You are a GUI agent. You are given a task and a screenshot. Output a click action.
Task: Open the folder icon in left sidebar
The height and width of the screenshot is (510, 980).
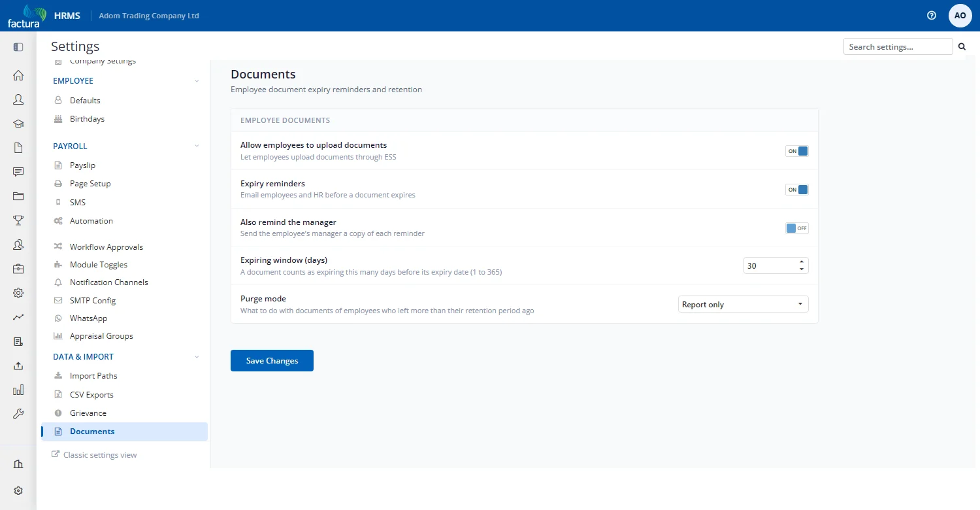point(18,196)
